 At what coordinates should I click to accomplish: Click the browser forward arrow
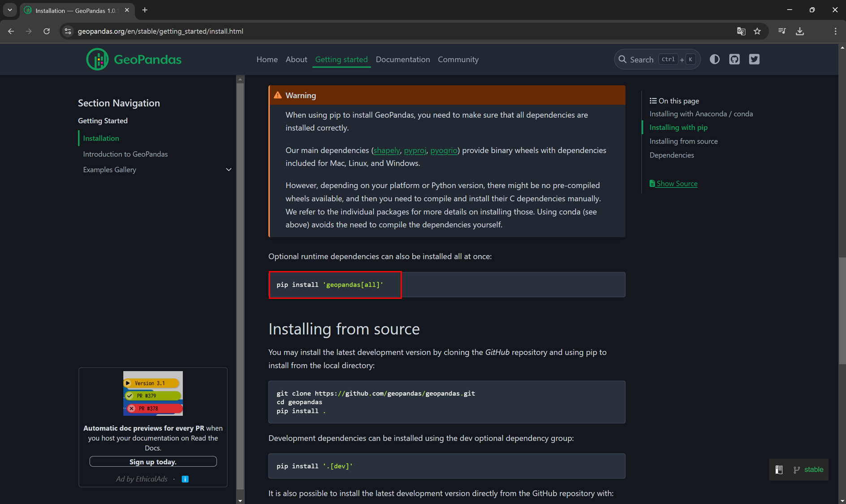29,31
